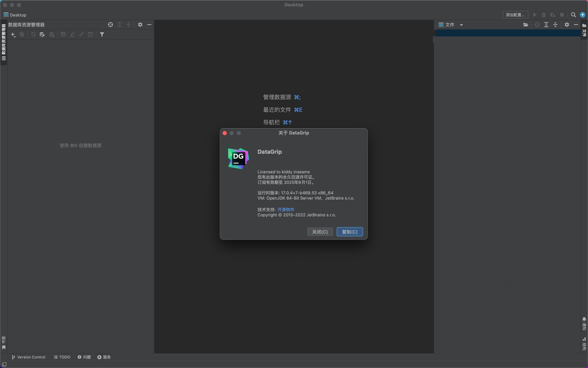Collapse all in the Files panel
The image size is (588, 368).
click(x=555, y=25)
